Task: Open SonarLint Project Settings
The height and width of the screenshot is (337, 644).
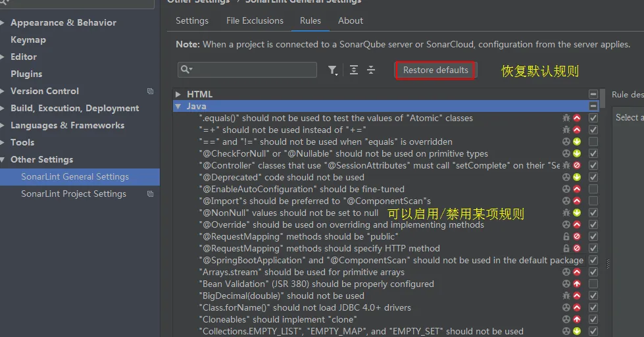Action: click(74, 194)
